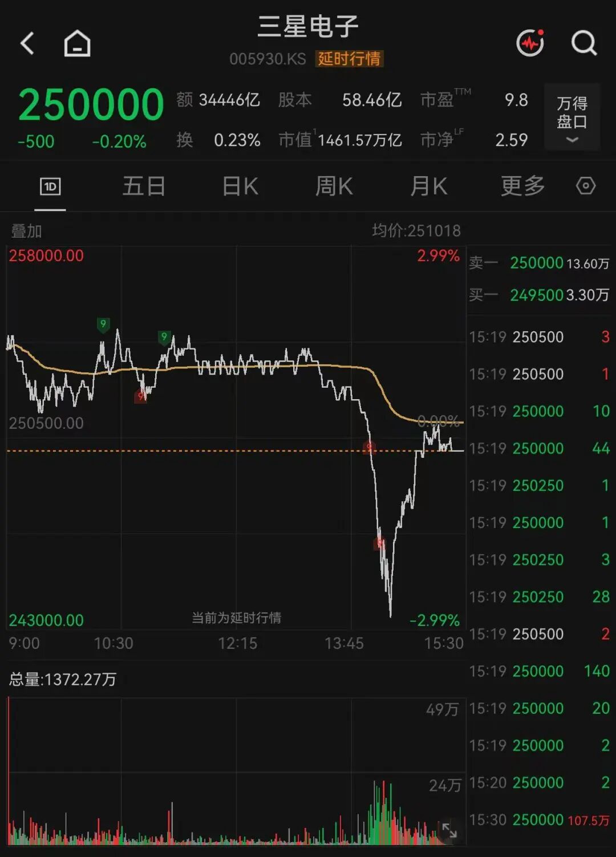Switch to 五日 tab
The height and width of the screenshot is (857, 616).
tap(144, 186)
